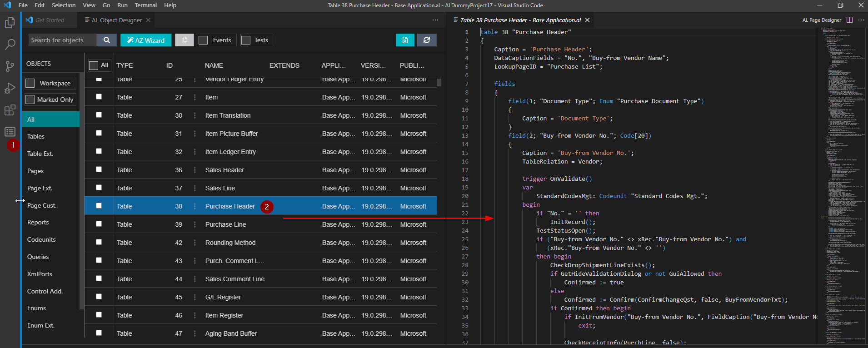Mark the Sales Header row checkbox
This screenshot has height=348, width=868.
pyautogui.click(x=99, y=169)
